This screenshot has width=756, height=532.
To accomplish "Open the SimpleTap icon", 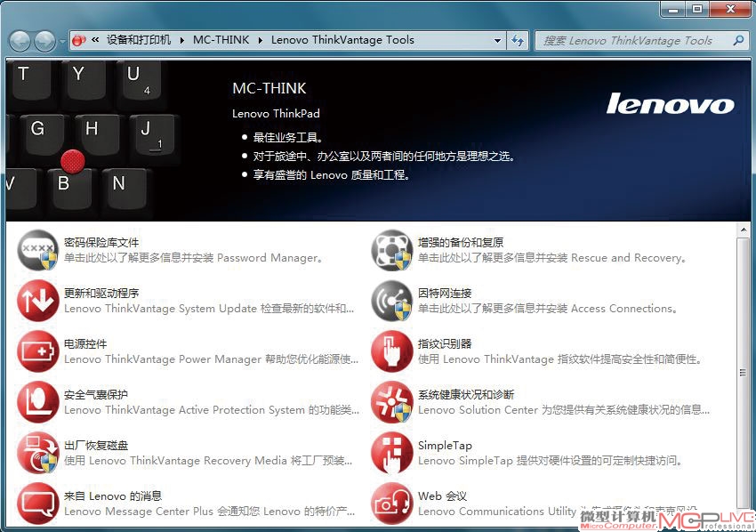I will pyautogui.click(x=392, y=453).
